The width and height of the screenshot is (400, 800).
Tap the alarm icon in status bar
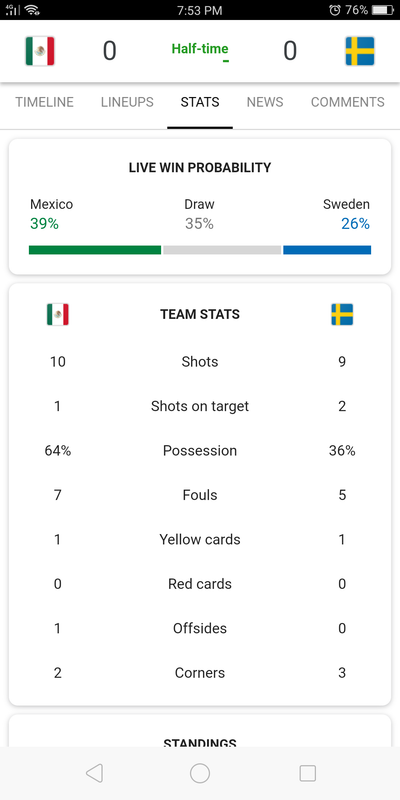point(335,10)
